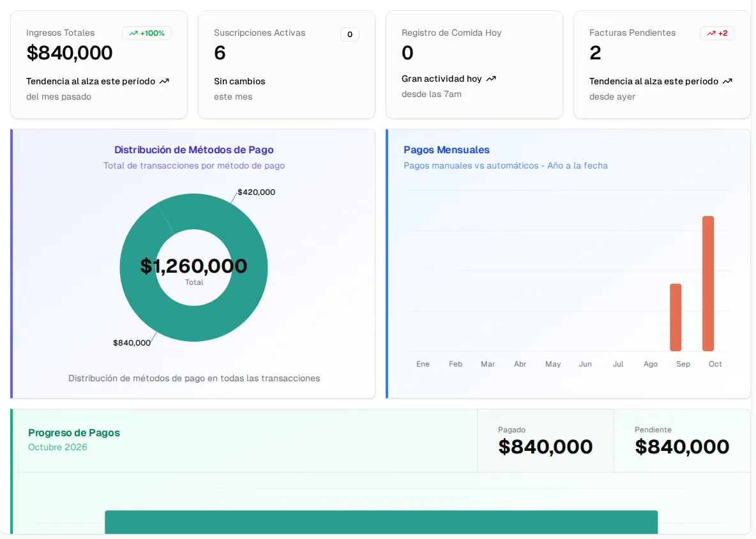The height and width of the screenshot is (539, 756).
Task: Select the Pagado $840,000 panel
Action: [x=545, y=441]
